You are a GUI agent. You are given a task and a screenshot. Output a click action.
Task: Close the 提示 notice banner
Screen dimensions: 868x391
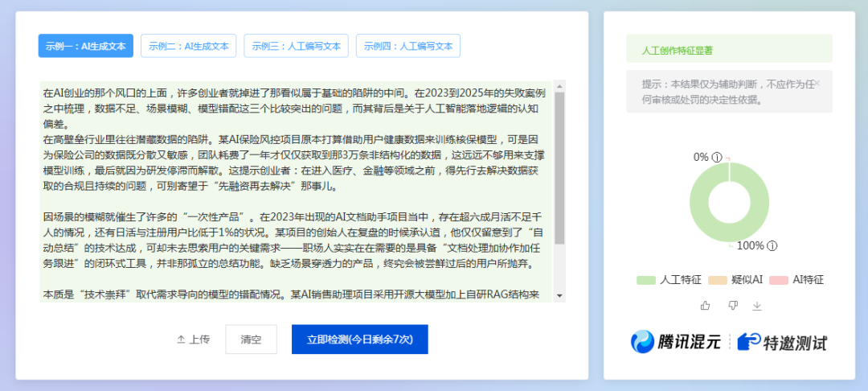coord(818,84)
